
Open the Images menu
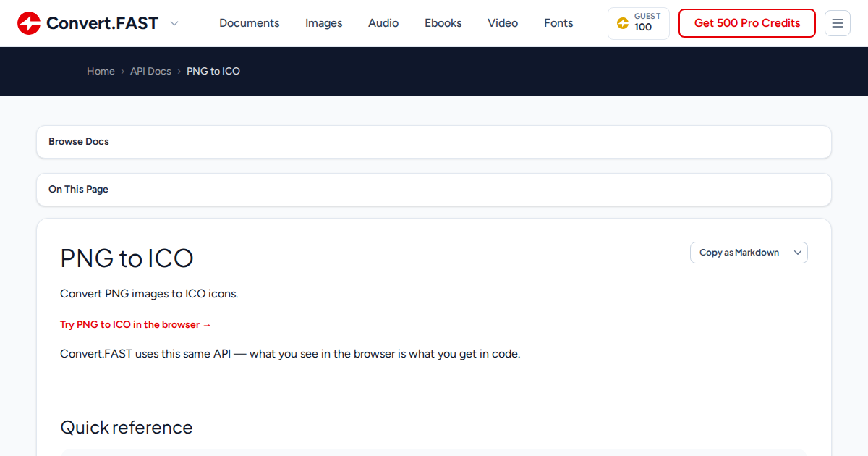pyautogui.click(x=324, y=23)
